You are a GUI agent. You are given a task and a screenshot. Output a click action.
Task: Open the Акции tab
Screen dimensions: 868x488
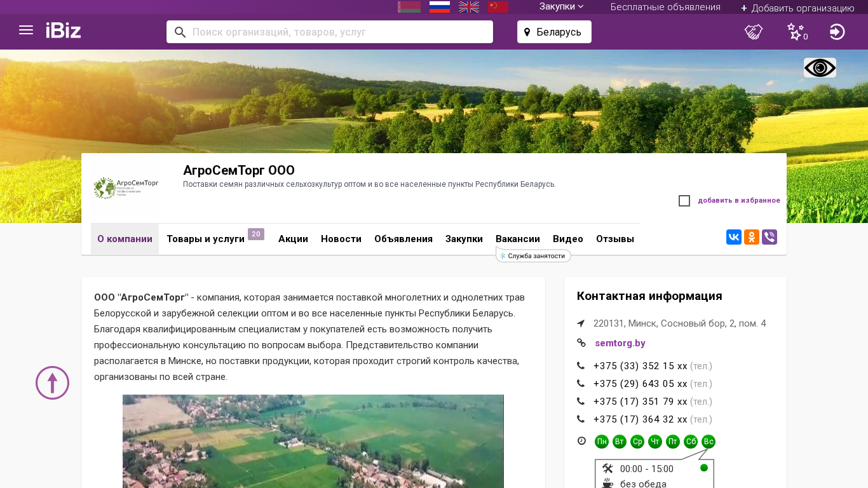click(x=293, y=239)
